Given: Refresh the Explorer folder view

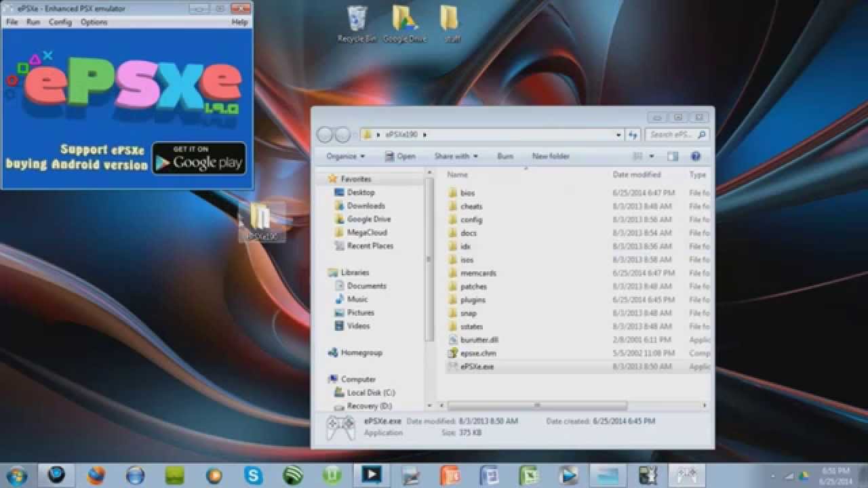Looking at the screenshot, I should click(x=633, y=135).
